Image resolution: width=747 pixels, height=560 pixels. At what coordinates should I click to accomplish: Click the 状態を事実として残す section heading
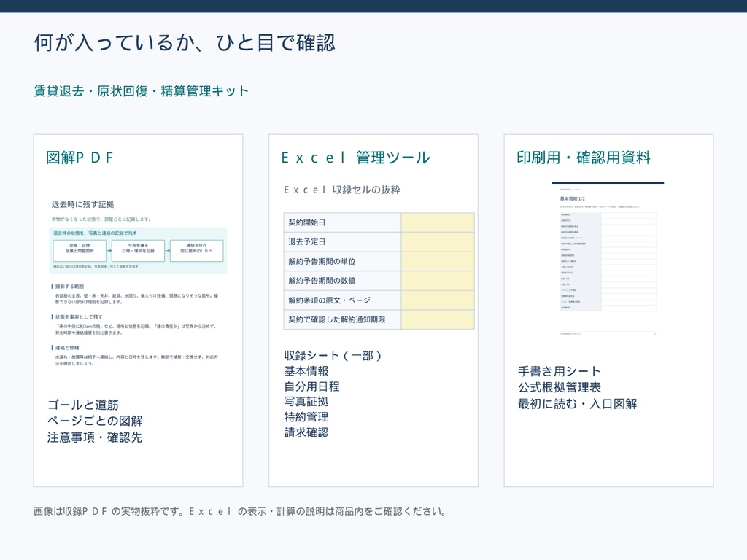pyautogui.click(x=77, y=316)
